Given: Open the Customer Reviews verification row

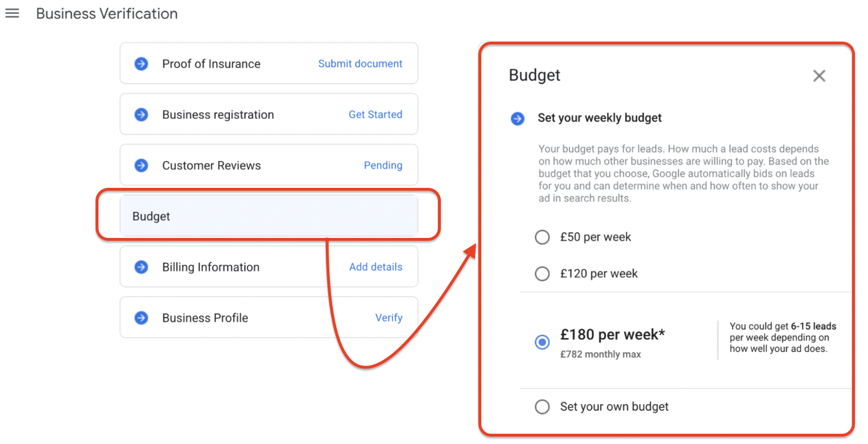Looking at the screenshot, I should click(x=211, y=165).
